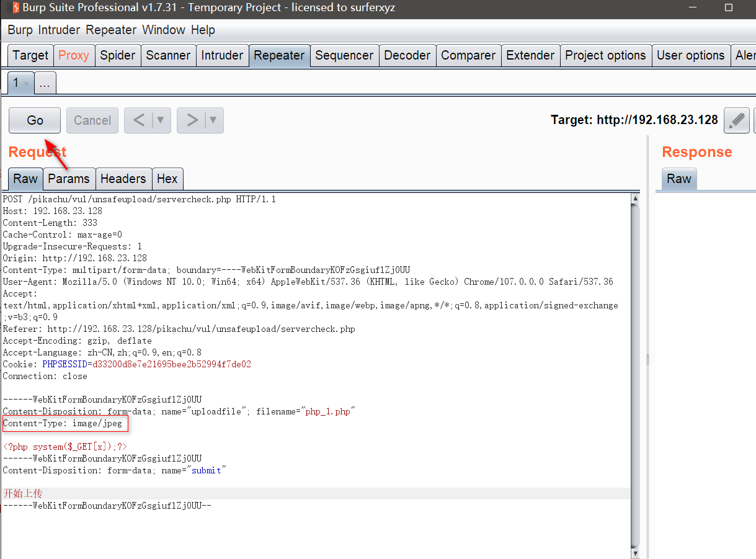This screenshot has height=559, width=756.
Task: Open the Intruder menu in menu bar
Action: coord(59,30)
